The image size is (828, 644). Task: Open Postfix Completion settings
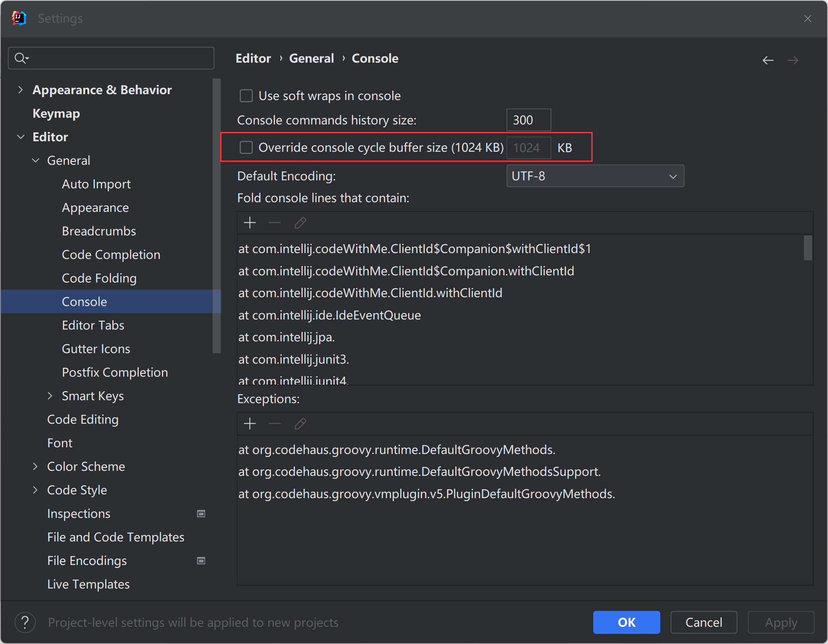point(115,372)
